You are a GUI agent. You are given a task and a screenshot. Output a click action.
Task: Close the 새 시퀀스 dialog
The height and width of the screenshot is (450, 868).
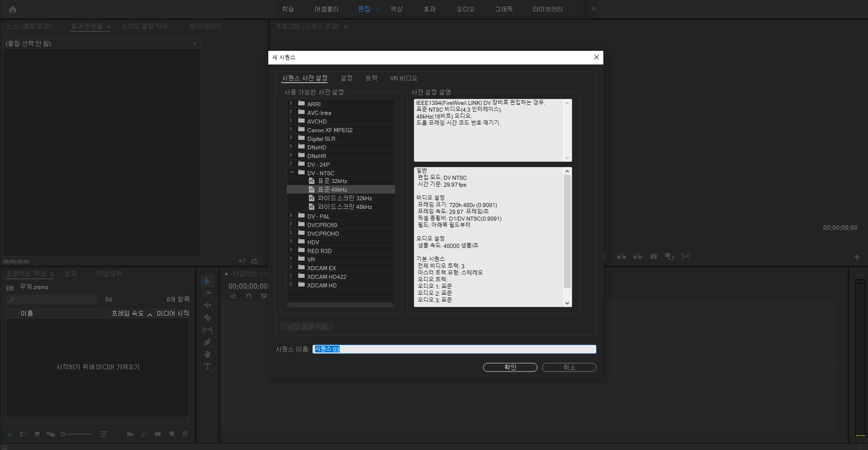click(x=597, y=57)
